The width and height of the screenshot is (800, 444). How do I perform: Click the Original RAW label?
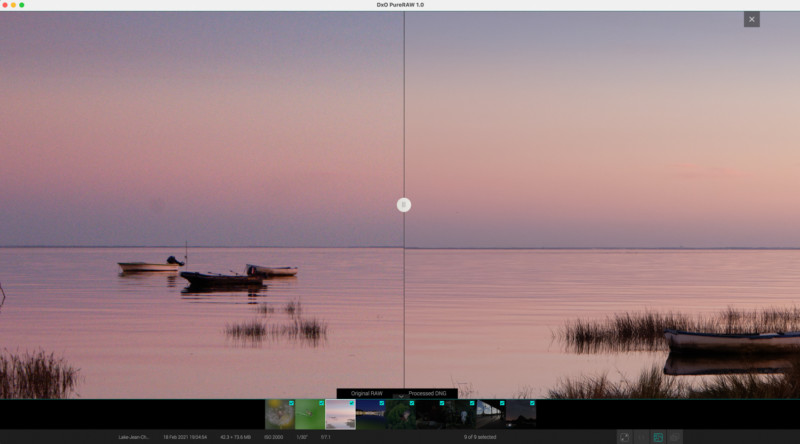(x=366, y=393)
